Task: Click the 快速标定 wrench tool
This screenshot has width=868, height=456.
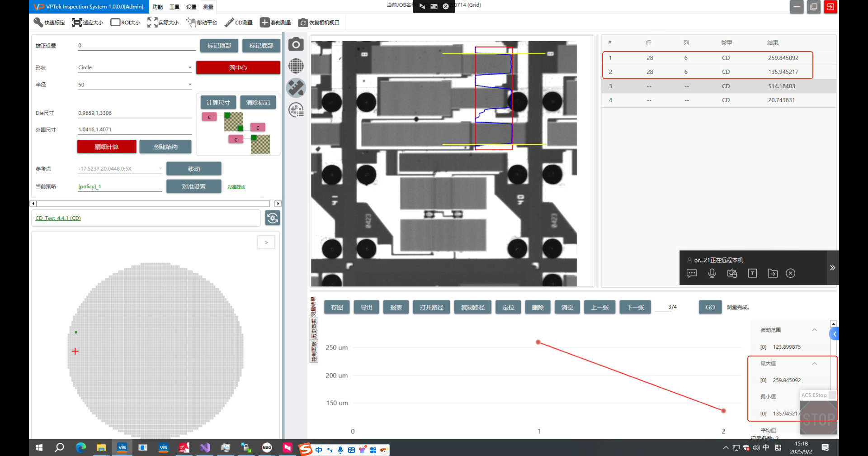Action: [49, 23]
